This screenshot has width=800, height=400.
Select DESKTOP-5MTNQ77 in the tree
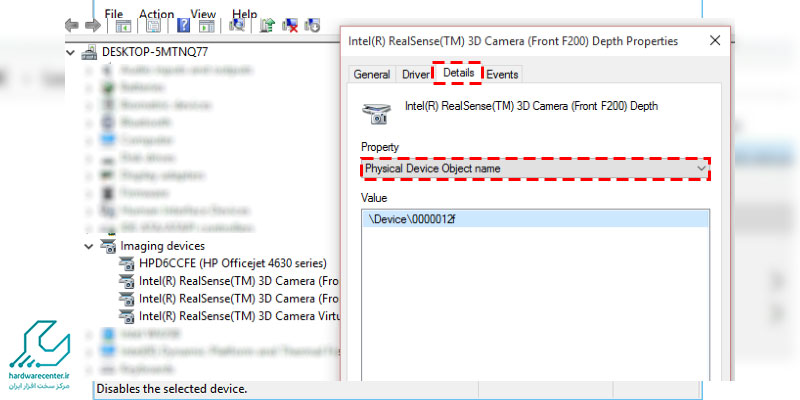155,52
